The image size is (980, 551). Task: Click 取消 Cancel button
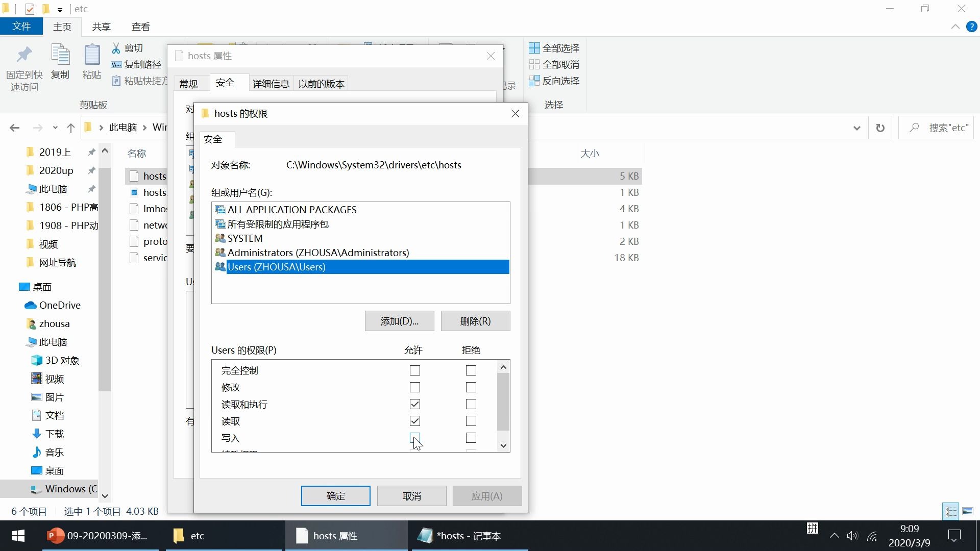coord(411,496)
